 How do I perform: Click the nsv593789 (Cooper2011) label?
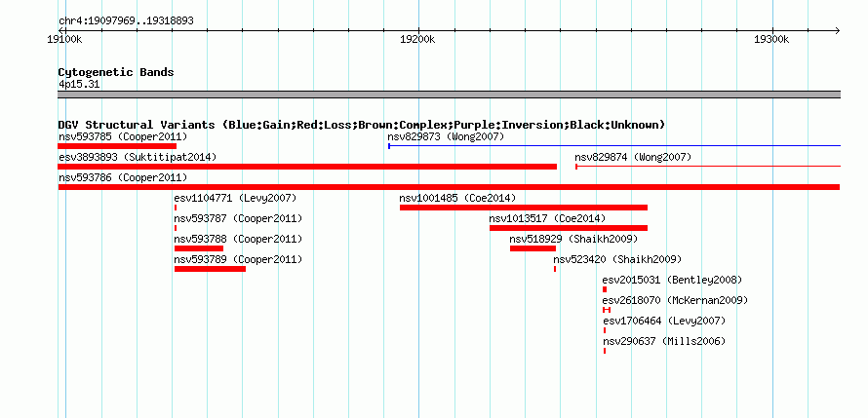pos(238,259)
